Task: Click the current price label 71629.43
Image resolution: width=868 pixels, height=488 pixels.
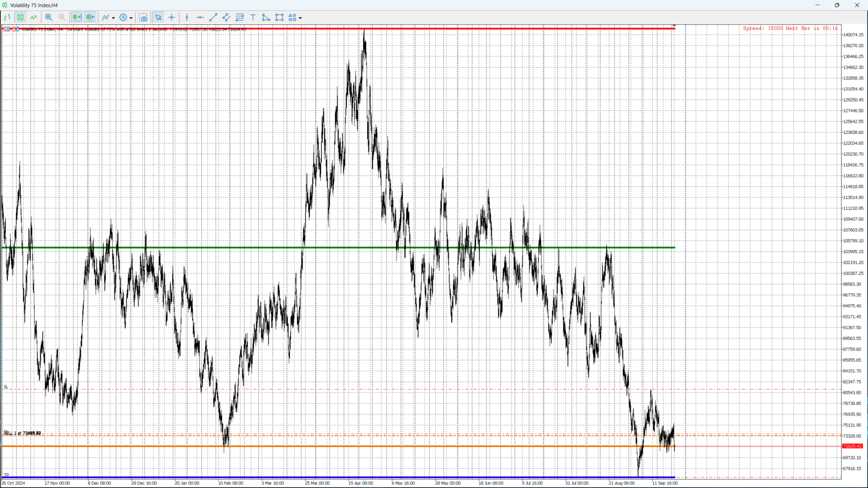Action: 852,446
